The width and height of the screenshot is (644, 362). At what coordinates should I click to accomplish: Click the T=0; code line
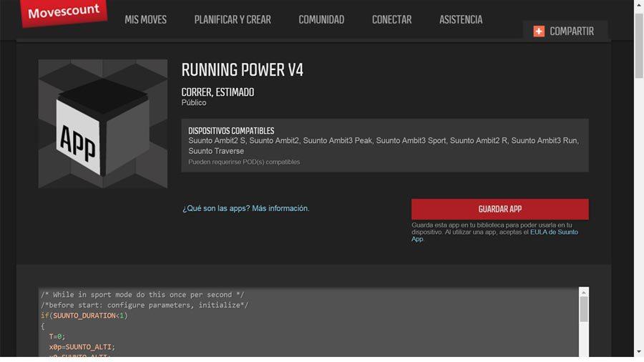[x=57, y=336]
